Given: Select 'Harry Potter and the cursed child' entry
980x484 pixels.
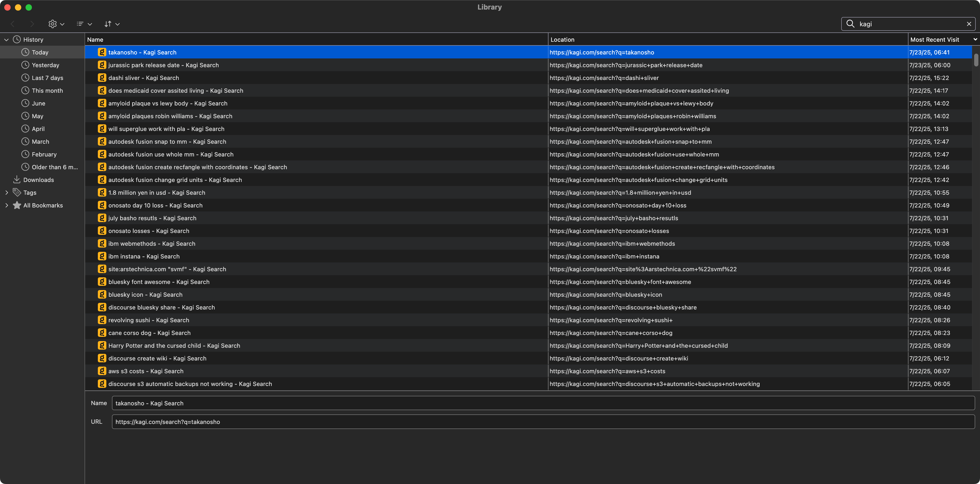Looking at the screenshot, I should 529,345.
